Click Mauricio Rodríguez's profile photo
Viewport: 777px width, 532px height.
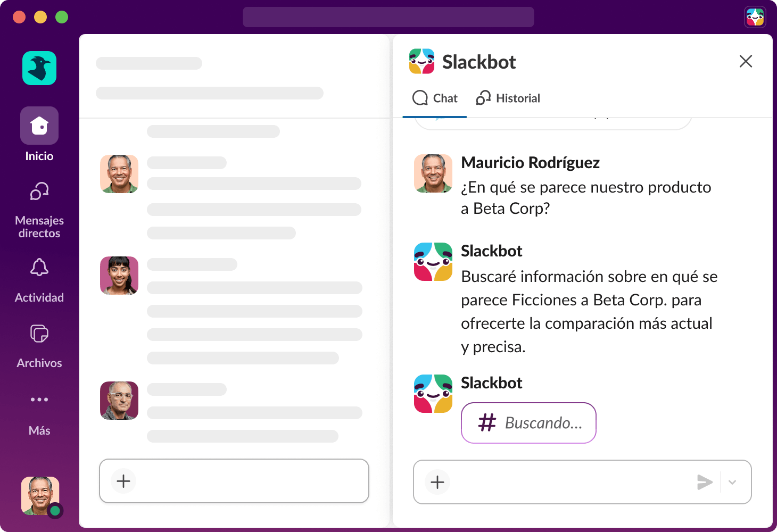[x=433, y=173]
